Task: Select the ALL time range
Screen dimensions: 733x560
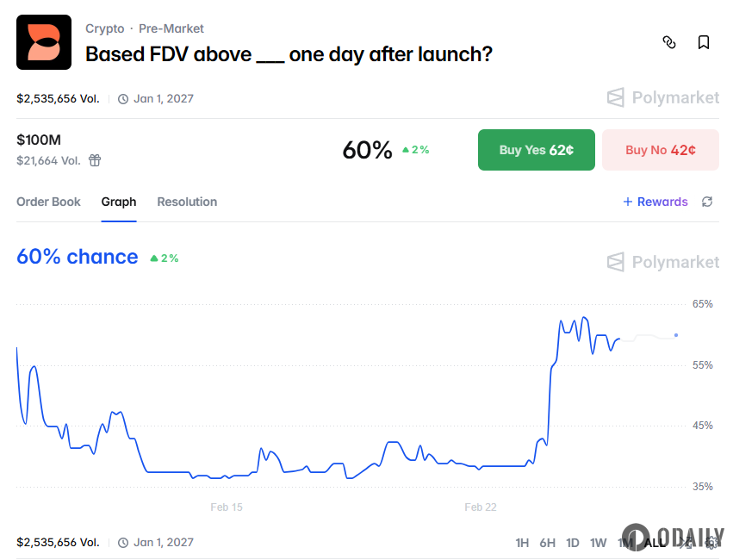Action: (655, 543)
